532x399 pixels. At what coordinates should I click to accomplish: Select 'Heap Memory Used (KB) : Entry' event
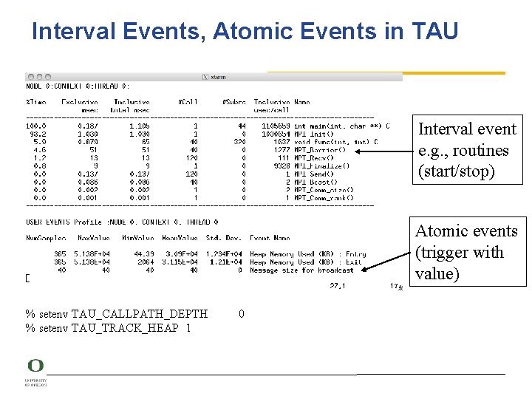[308, 254]
